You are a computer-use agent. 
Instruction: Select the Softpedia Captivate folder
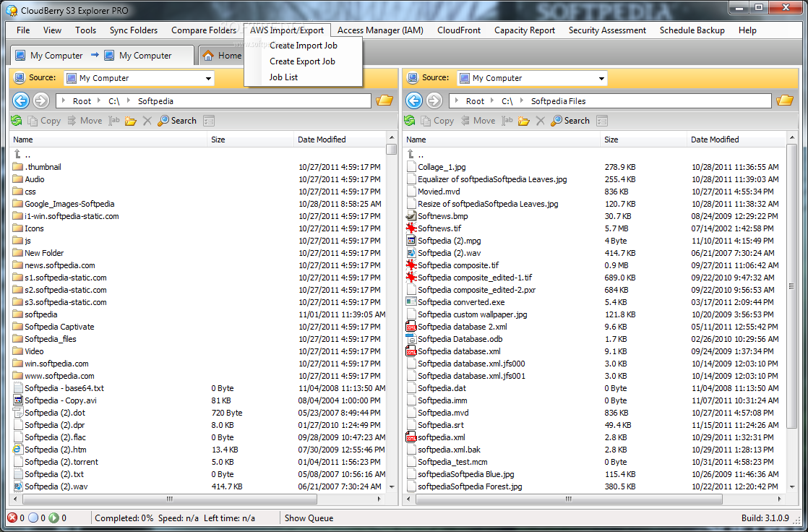(59, 326)
